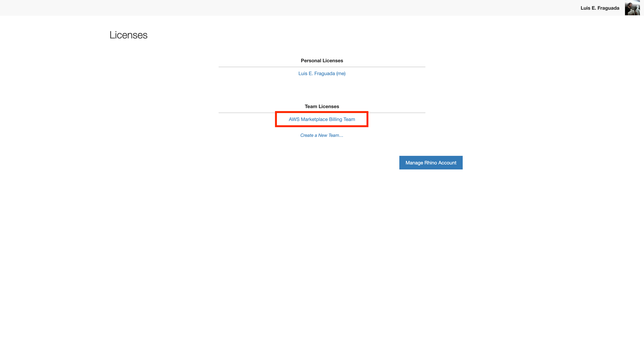Click the Manage Rhino Account button
644x362 pixels.
[x=431, y=163]
